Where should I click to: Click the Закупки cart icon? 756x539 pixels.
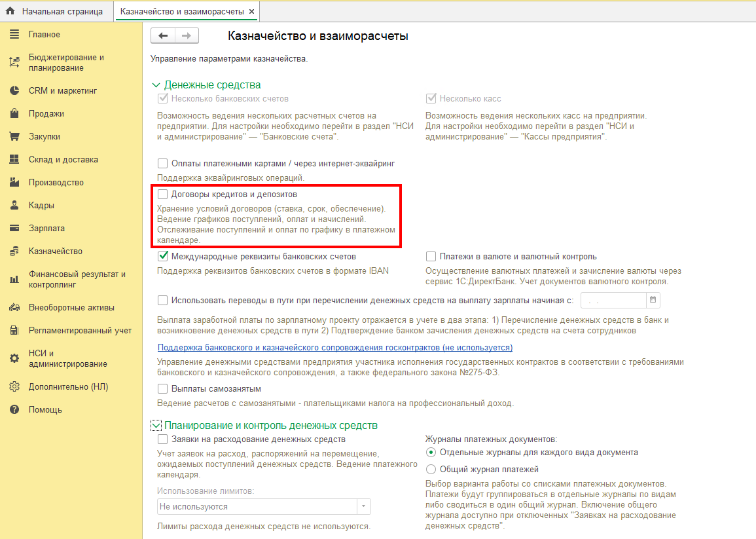14,137
